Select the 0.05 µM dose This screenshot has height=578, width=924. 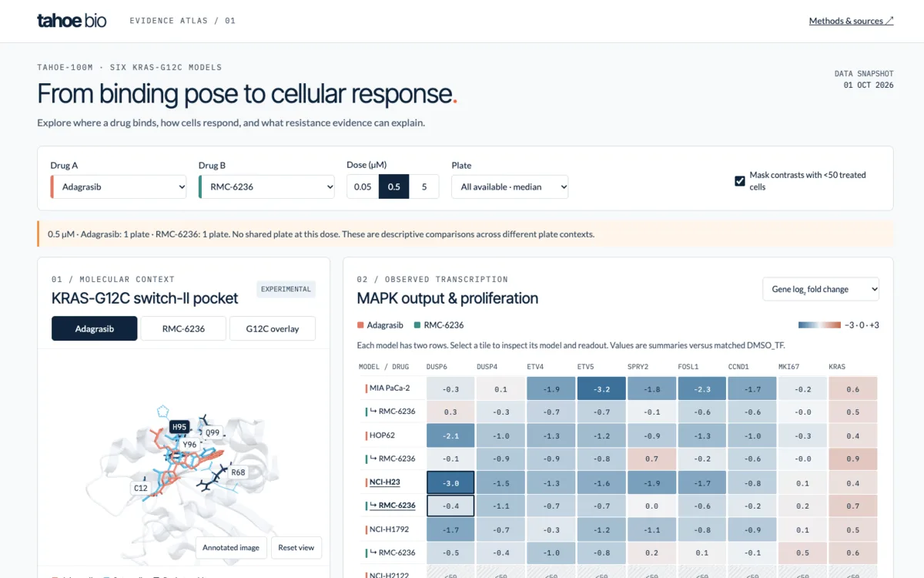[x=363, y=187]
